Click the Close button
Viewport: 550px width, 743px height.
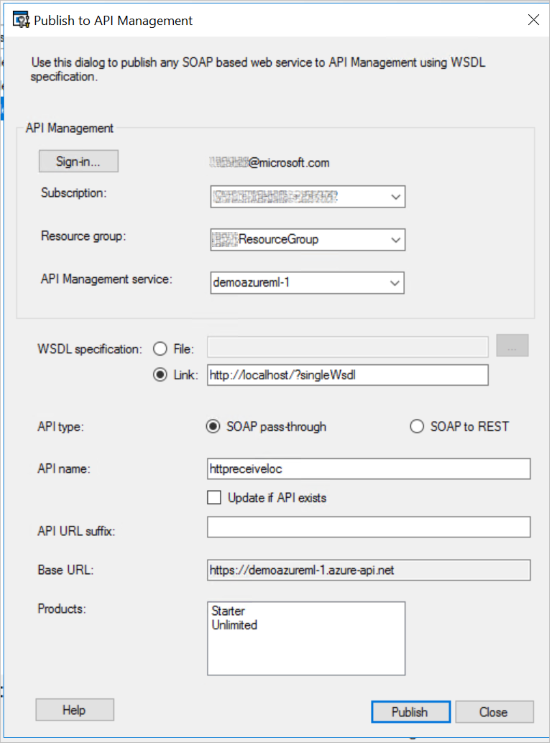pos(495,712)
